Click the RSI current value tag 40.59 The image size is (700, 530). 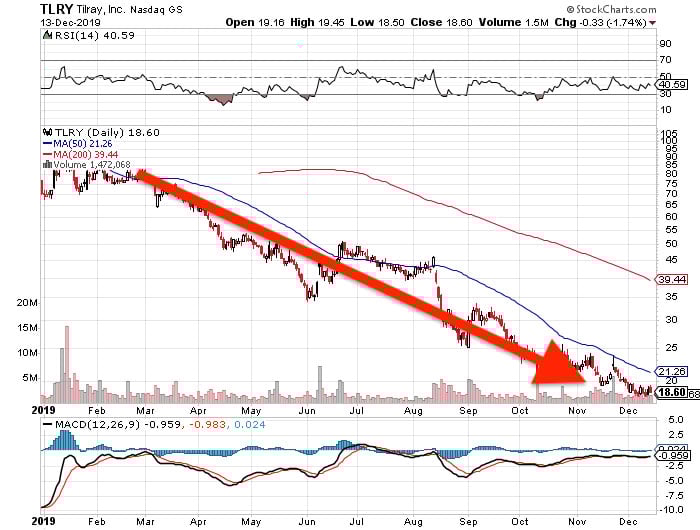click(673, 84)
